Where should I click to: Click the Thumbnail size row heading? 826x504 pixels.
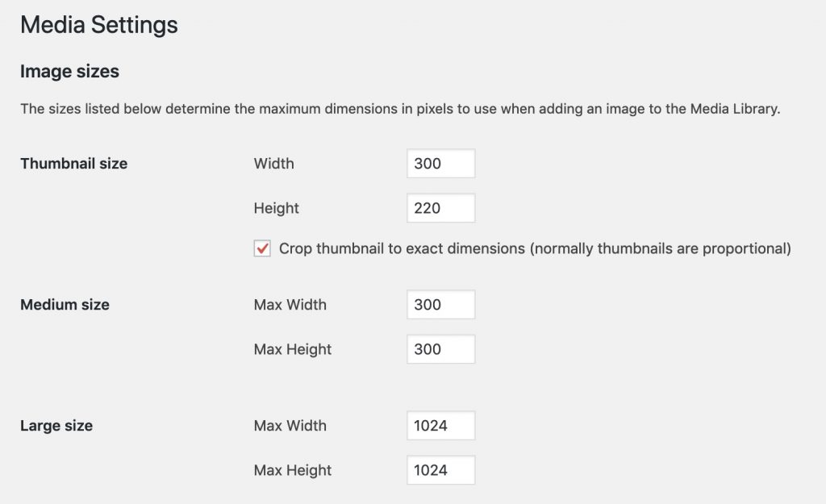(73, 164)
